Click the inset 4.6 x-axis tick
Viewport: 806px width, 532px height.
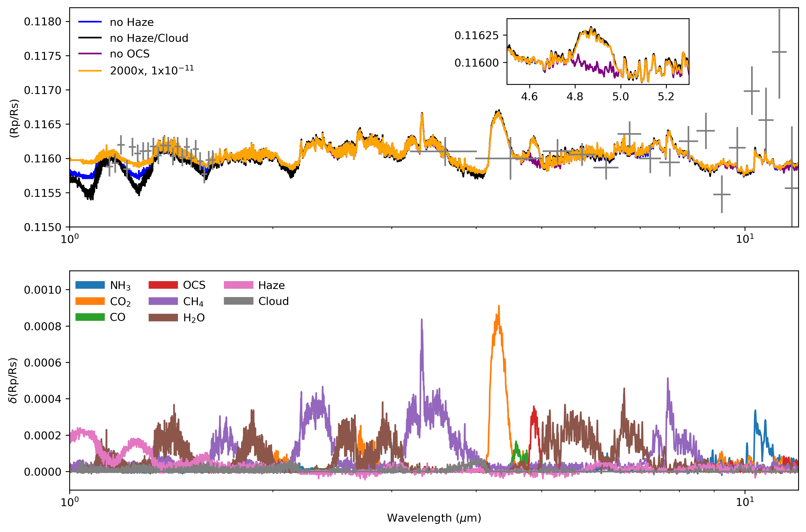(x=529, y=97)
